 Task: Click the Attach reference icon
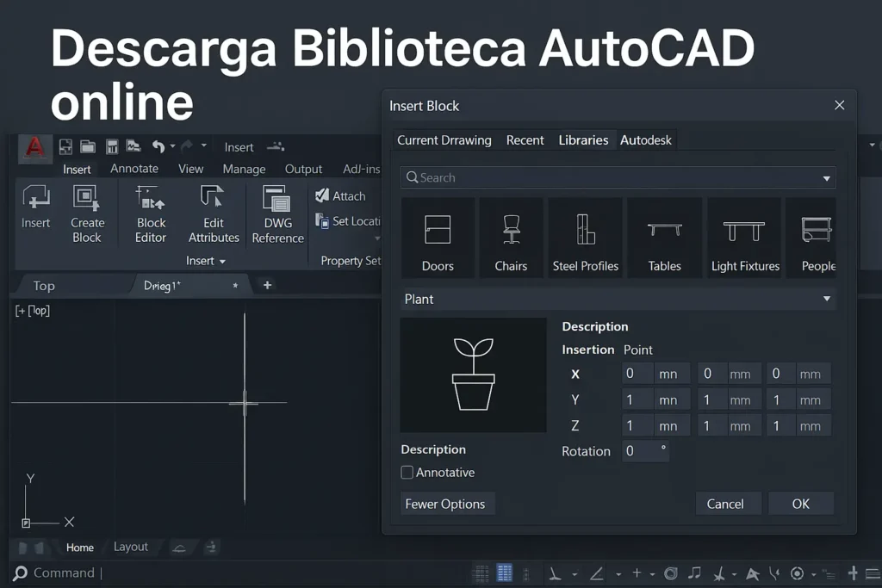coord(322,195)
